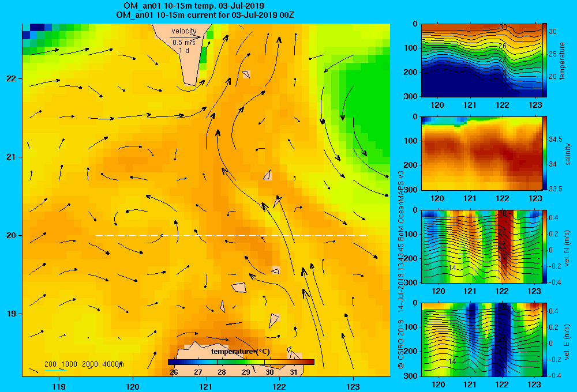The height and width of the screenshot is (392, 577).
Task: Click longitude label 119 on the main map
Action: coord(59,386)
